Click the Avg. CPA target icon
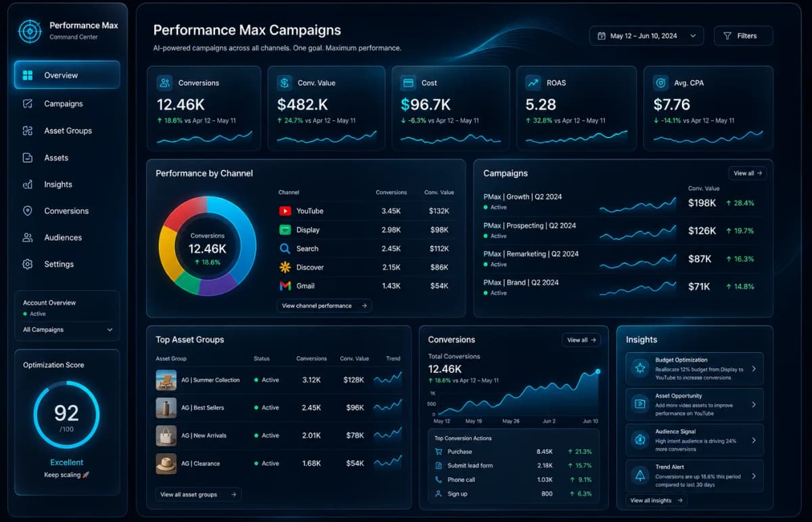Image resolution: width=812 pixels, height=522 pixels. click(660, 83)
